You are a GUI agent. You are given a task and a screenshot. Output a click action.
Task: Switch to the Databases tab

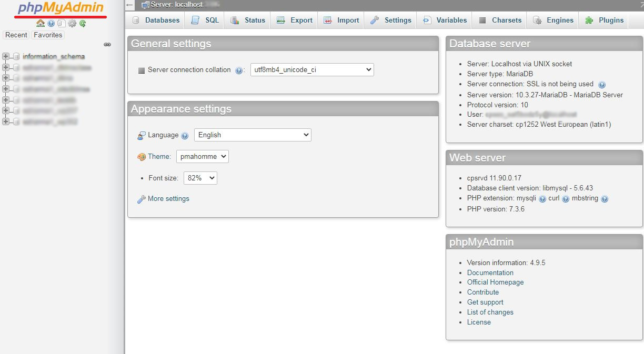point(156,20)
